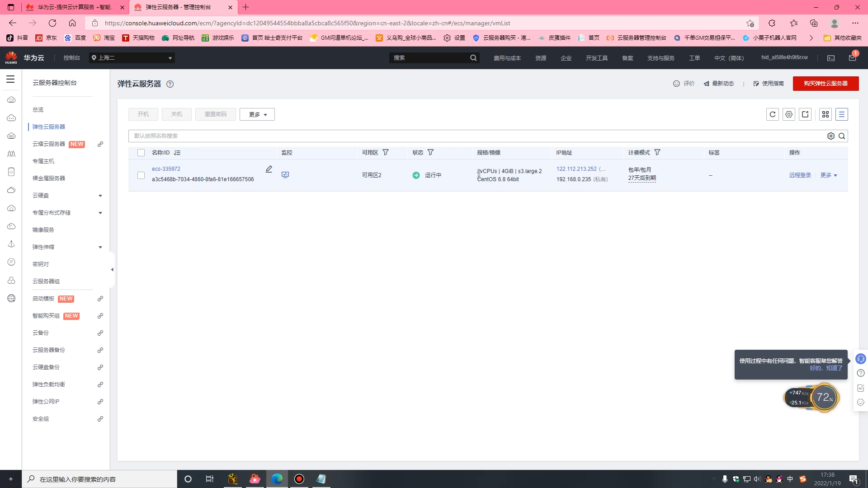Open monitoring for ecs-335972
This screenshot has height=488, width=868.
(x=285, y=175)
